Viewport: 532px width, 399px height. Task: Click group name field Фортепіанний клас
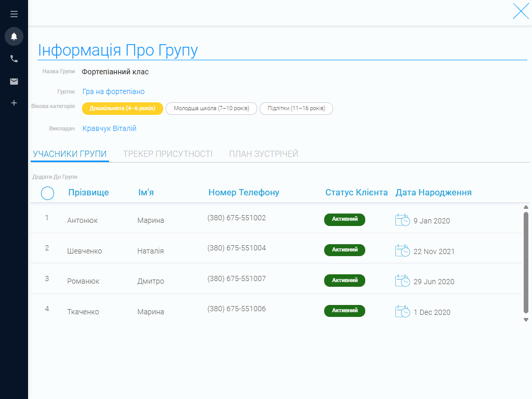(x=115, y=72)
